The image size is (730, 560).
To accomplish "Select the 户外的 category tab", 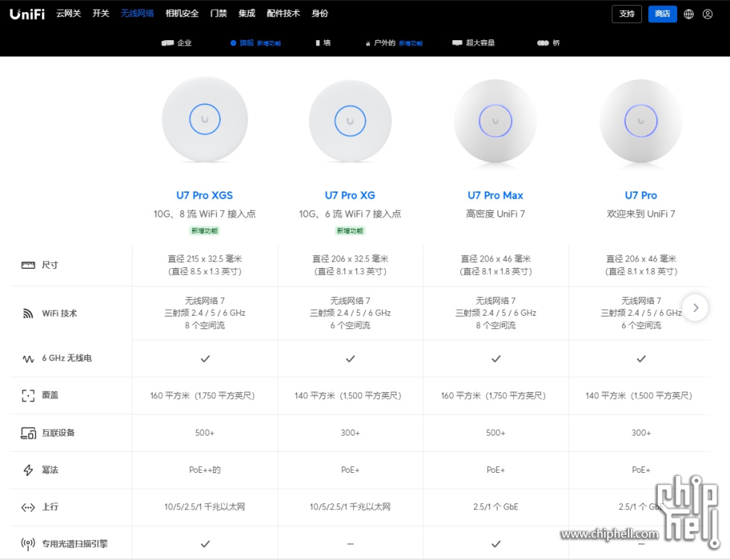I will [x=394, y=43].
